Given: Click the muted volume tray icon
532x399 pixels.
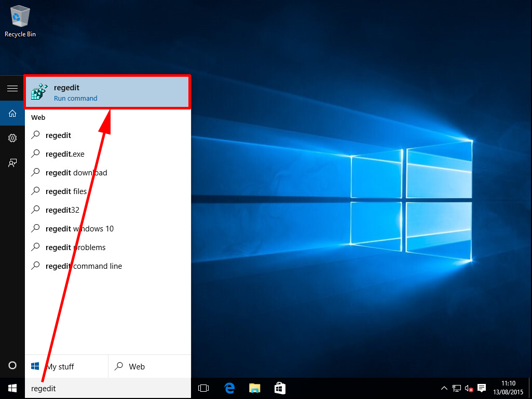Looking at the screenshot, I should pos(469,389).
